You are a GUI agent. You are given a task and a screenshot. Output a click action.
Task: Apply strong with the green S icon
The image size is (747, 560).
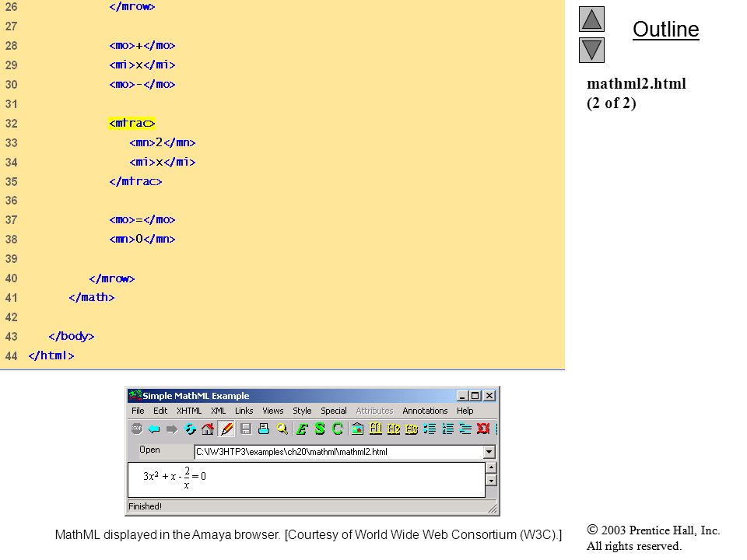(320, 429)
